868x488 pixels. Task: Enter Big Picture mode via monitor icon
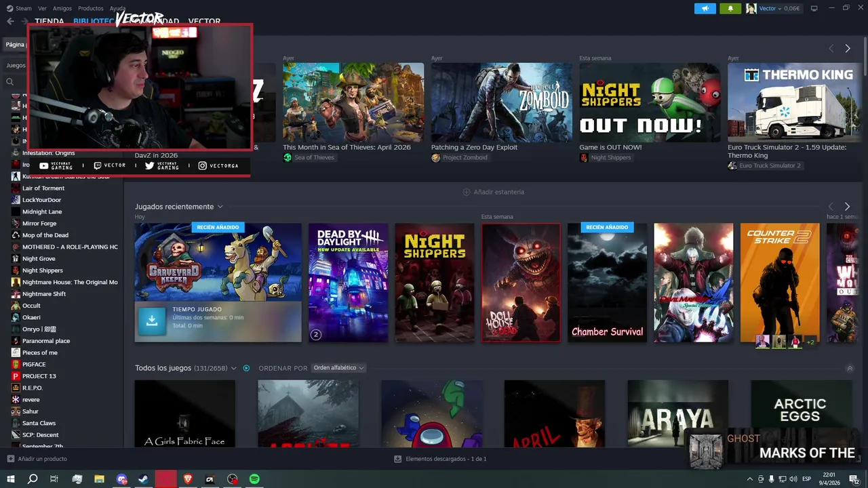pos(814,8)
